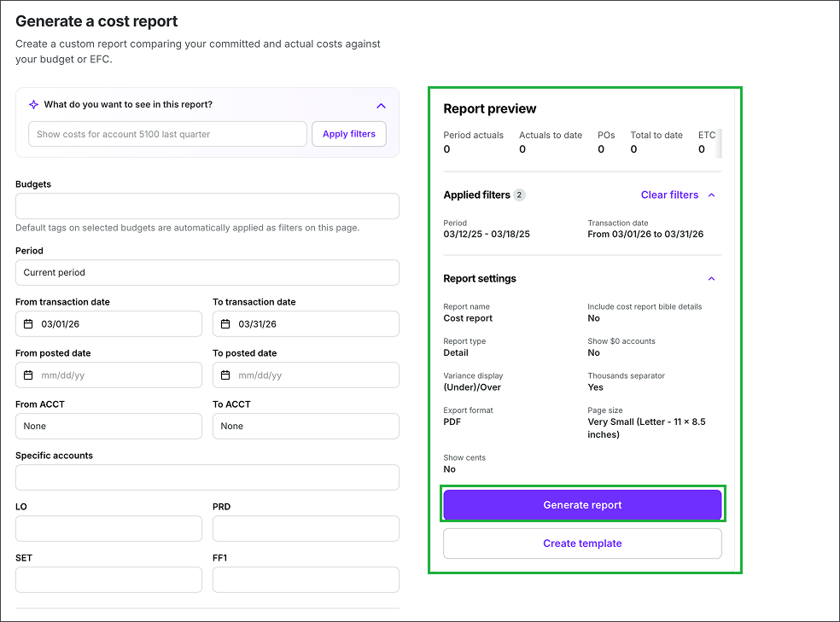Click the From transaction date field 03/01/26

[108, 324]
